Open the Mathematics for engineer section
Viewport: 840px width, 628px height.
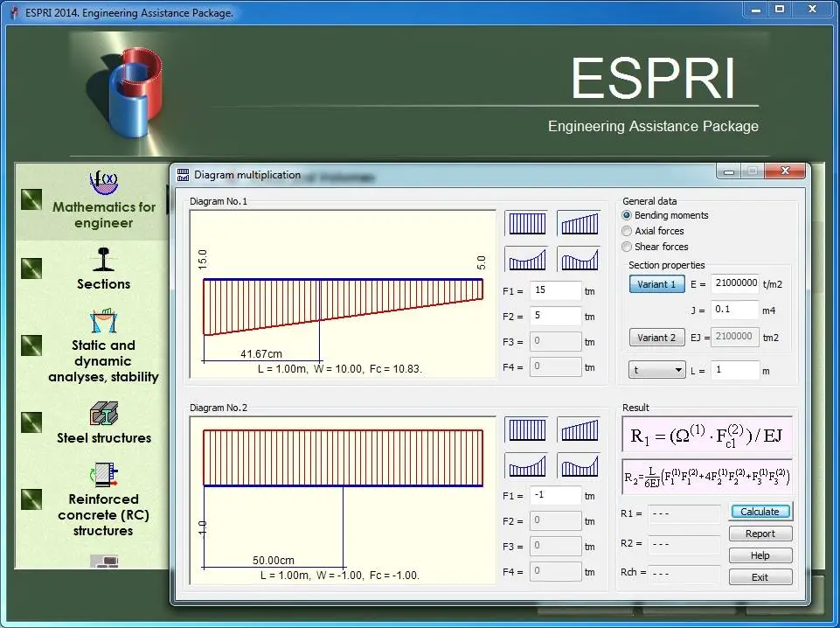[x=104, y=215]
